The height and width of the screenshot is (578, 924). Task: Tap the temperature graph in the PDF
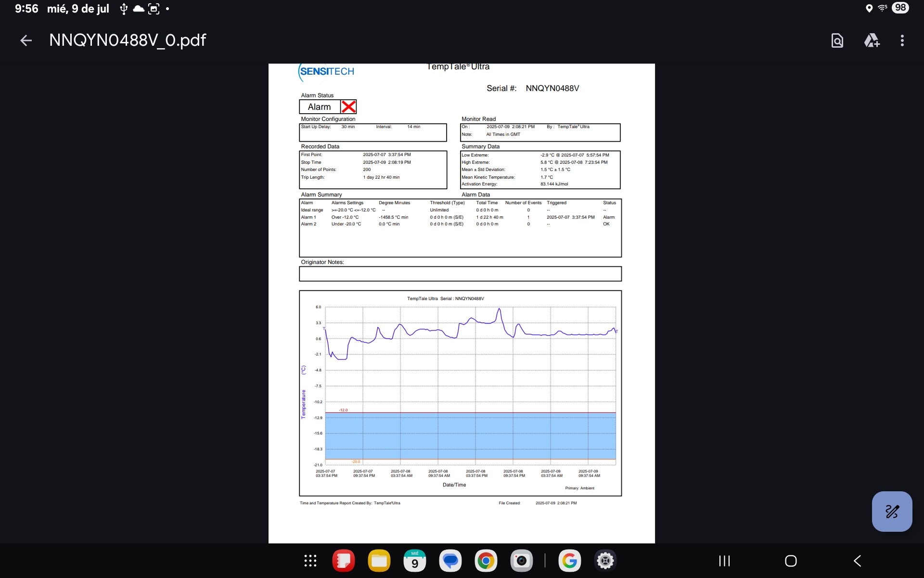tap(470, 385)
